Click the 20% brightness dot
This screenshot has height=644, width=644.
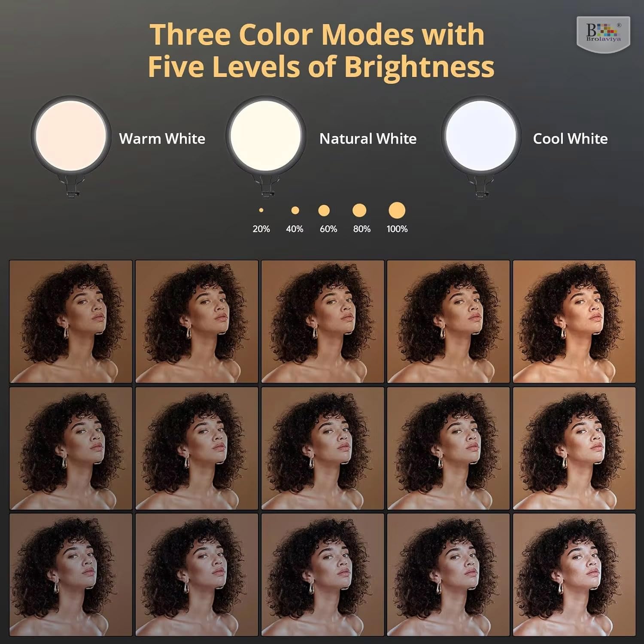(261, 210)
